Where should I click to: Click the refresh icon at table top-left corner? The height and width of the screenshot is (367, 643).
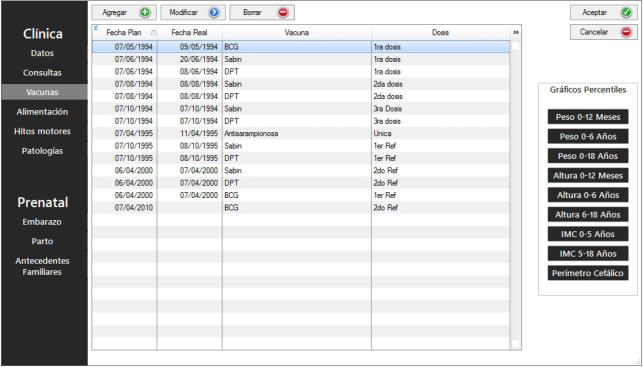[x=96, y=28]
